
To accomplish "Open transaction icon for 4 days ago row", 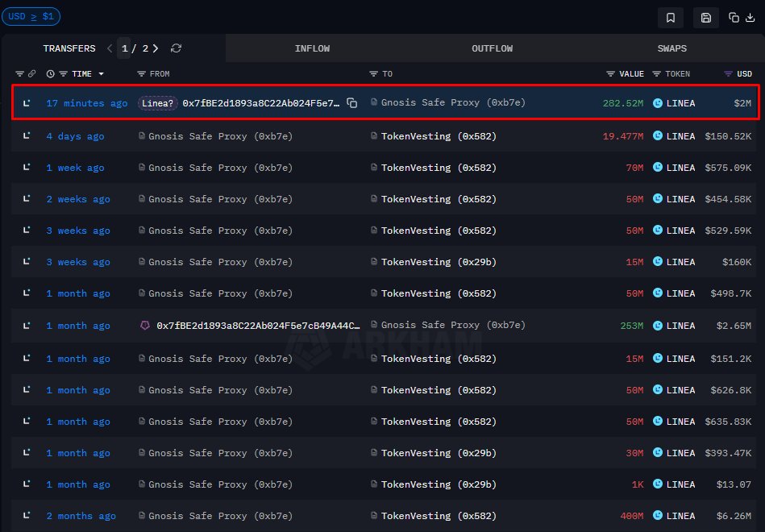I will click(x=27, y=135).
